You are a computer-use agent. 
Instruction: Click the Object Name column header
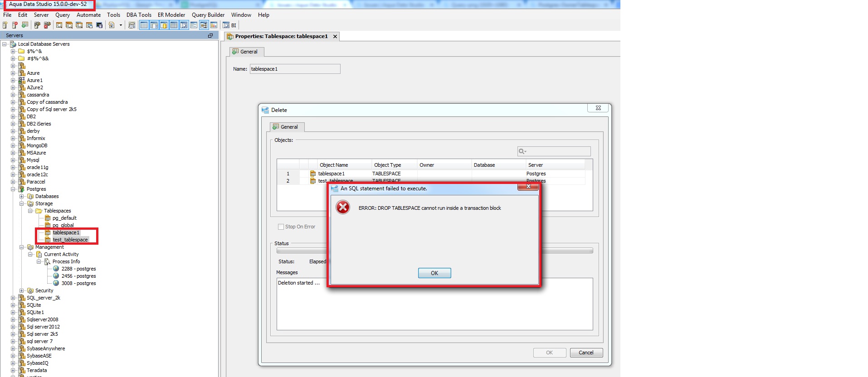(x=344, y=165)
